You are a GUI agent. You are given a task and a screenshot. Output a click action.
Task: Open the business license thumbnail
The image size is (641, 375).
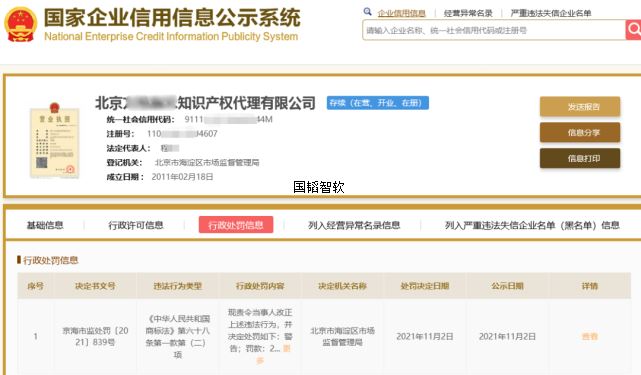[x=54, y=140]
